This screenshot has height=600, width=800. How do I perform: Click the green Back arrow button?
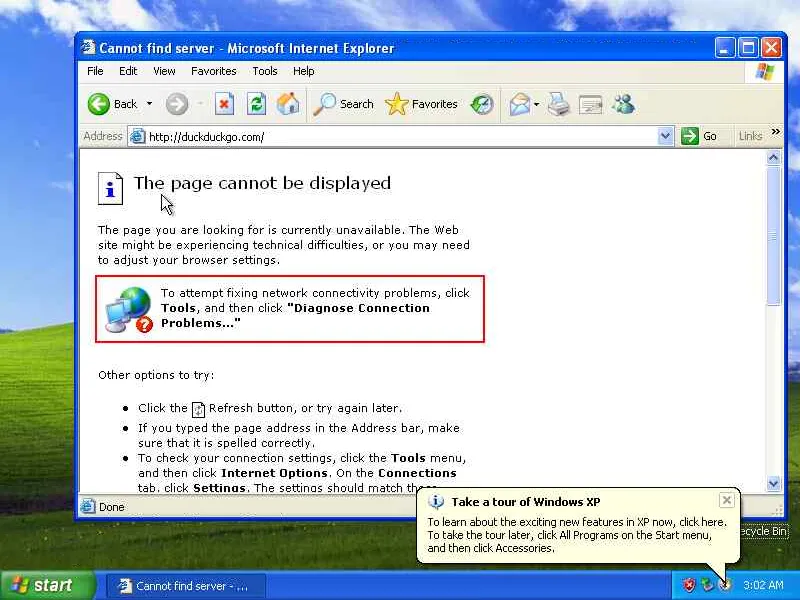coord(98,104)
